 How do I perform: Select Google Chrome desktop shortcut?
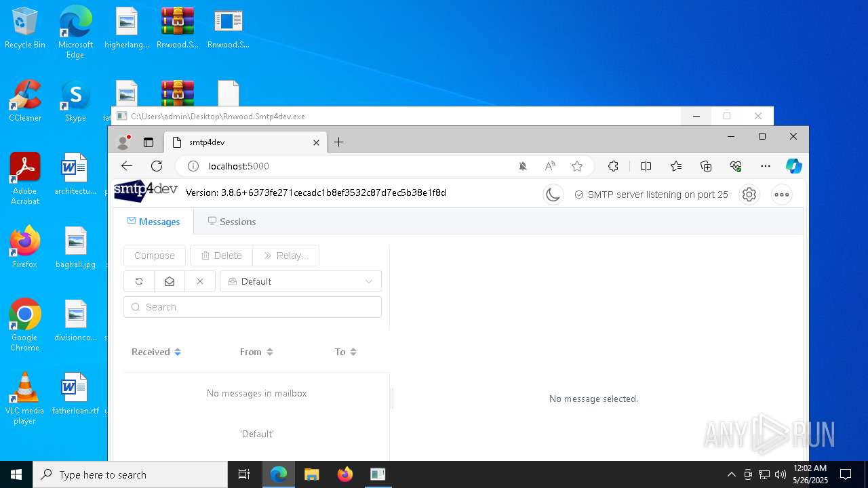[25, 325]
